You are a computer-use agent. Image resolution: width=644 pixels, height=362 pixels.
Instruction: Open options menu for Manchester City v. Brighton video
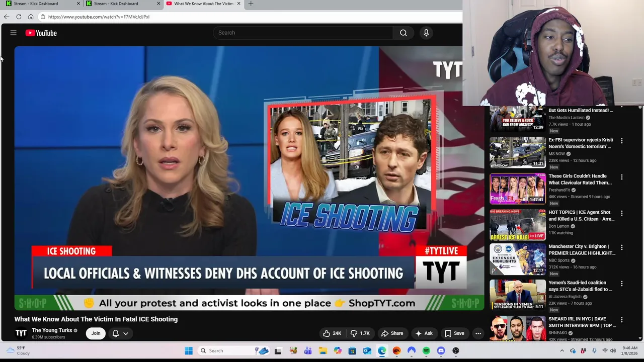click(x=621, y=247)
